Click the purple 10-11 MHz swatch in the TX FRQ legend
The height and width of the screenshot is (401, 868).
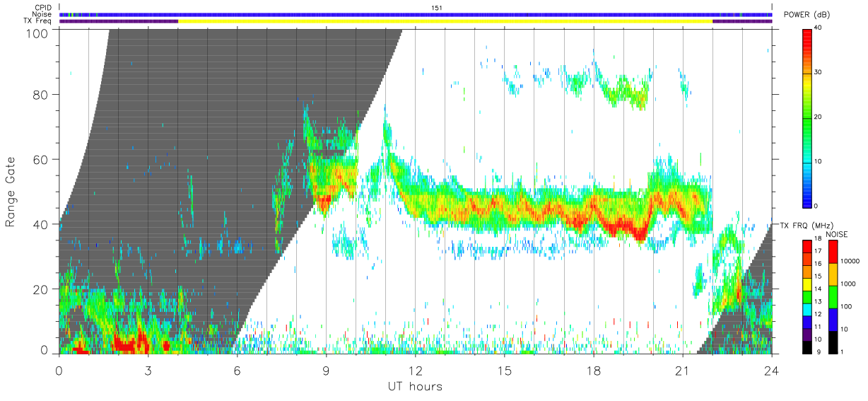tap(807, 334)
